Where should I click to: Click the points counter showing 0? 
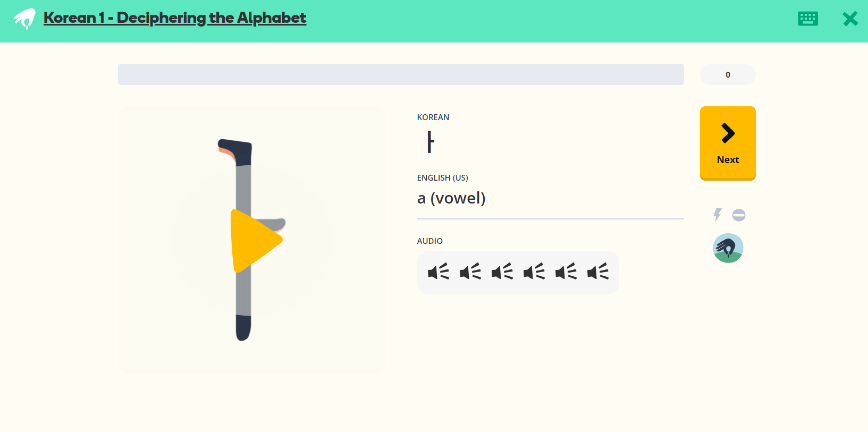tap(728, 74)
